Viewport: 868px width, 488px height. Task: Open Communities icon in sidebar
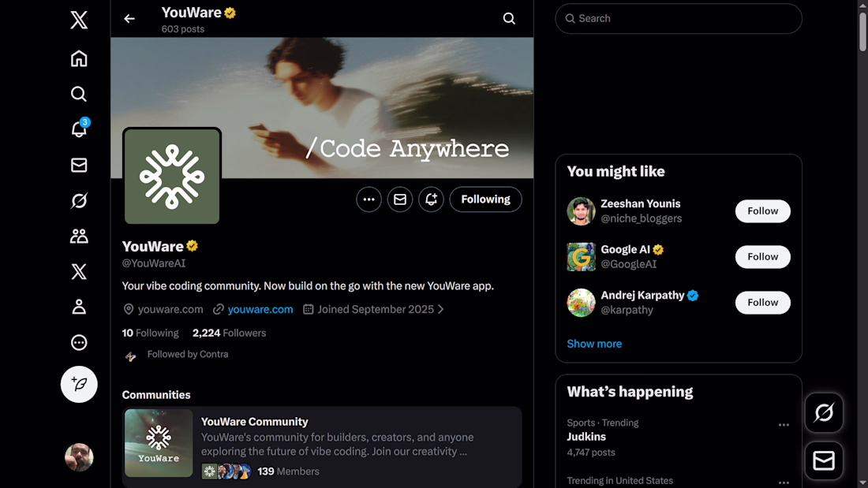pyautogui.click(x=79, y=237)
